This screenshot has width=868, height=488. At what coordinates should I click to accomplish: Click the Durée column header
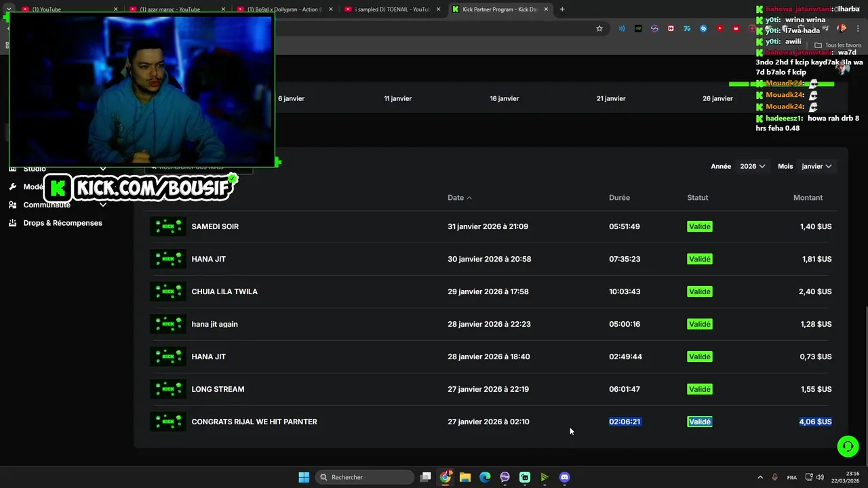coord(619,198)
